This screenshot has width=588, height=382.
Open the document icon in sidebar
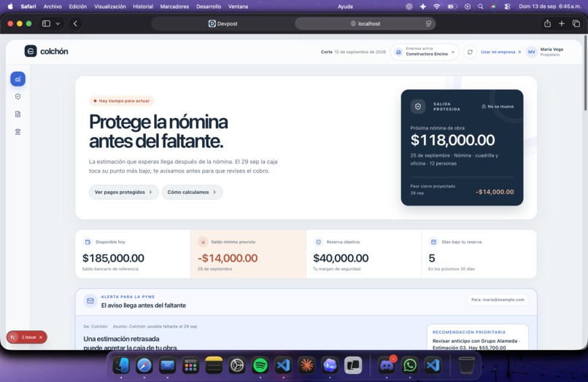[18, 114]
